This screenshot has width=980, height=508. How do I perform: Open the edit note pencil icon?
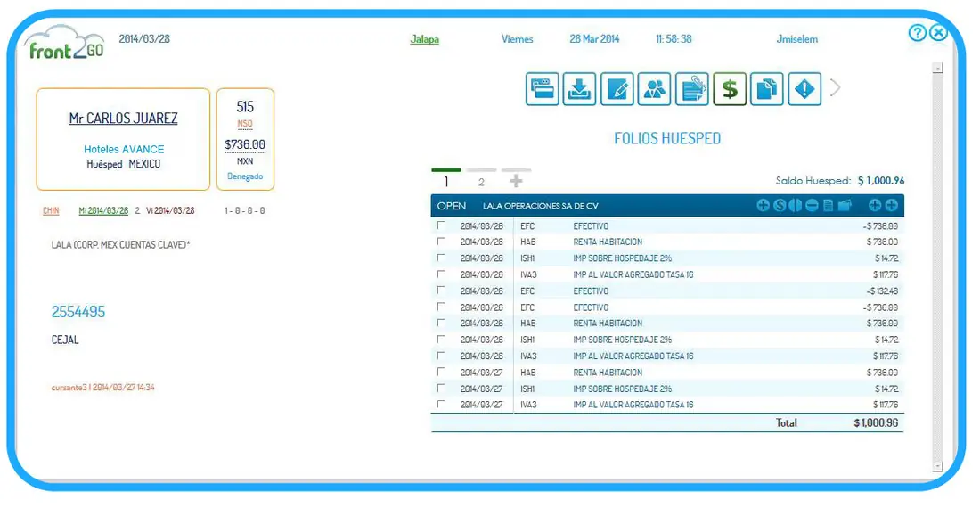click(x=617, y=89)
